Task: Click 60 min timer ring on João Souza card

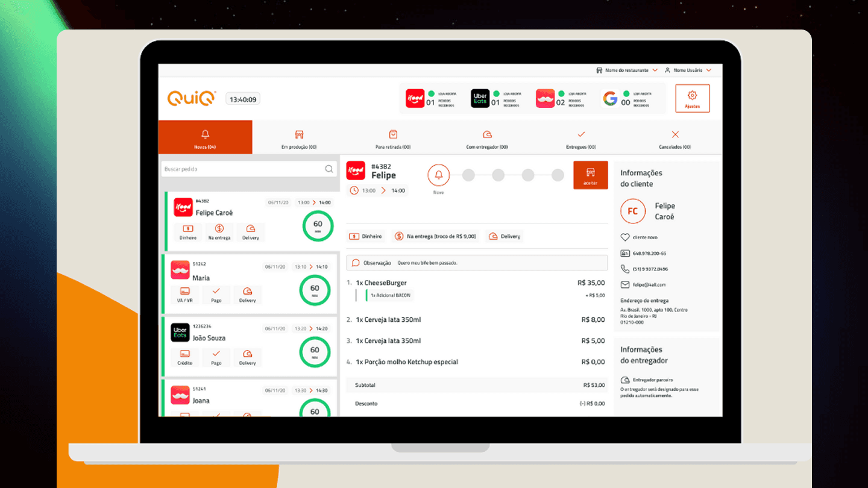Action: pyautogui.click(x=315, y=352)
